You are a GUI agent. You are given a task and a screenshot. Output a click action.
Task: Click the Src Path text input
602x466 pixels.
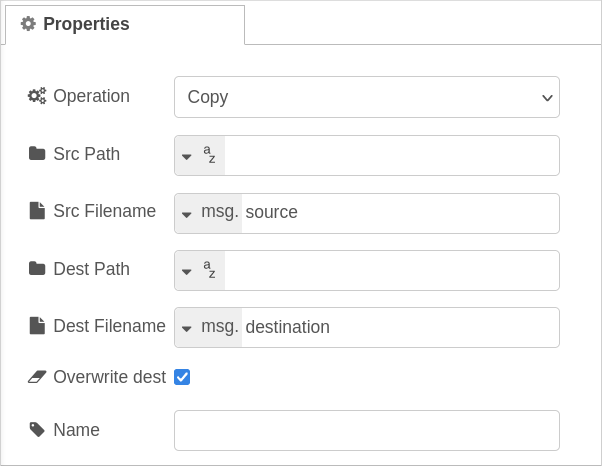click(392, 155)
